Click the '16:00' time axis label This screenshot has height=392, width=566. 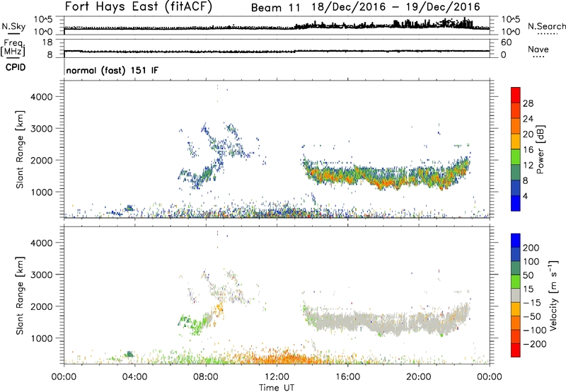pos(347,377)
